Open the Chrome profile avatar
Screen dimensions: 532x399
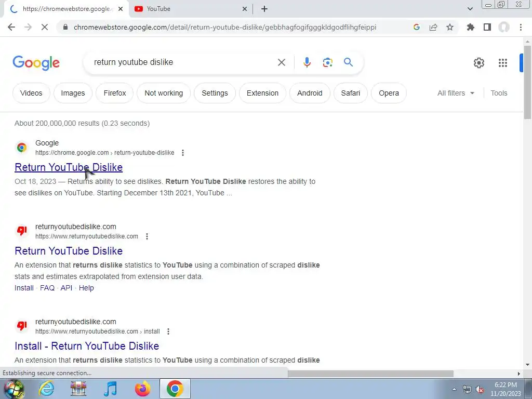(504, 27)
